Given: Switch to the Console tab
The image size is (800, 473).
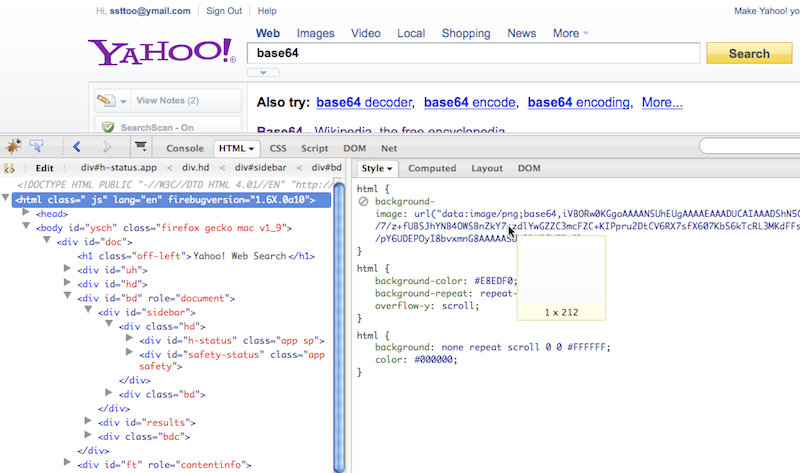Looking at the screenshot, I should click(185, 148).
